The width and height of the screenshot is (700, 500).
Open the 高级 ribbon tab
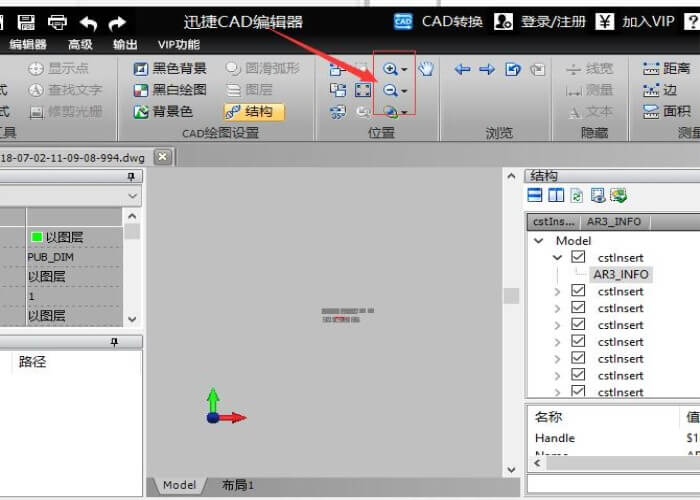pyautogui.click(x=80, y=44)
